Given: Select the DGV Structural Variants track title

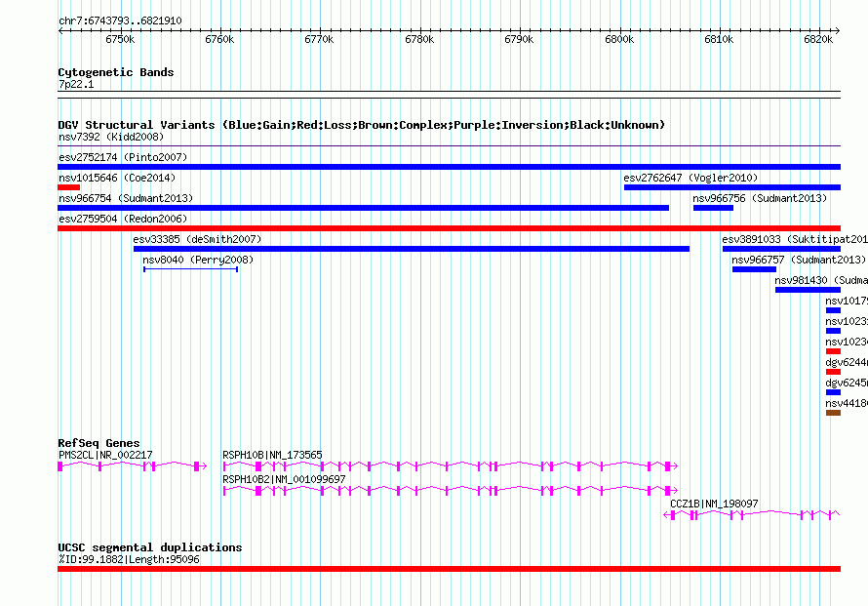Looking at the screenshot, I should tap(362, 125).
